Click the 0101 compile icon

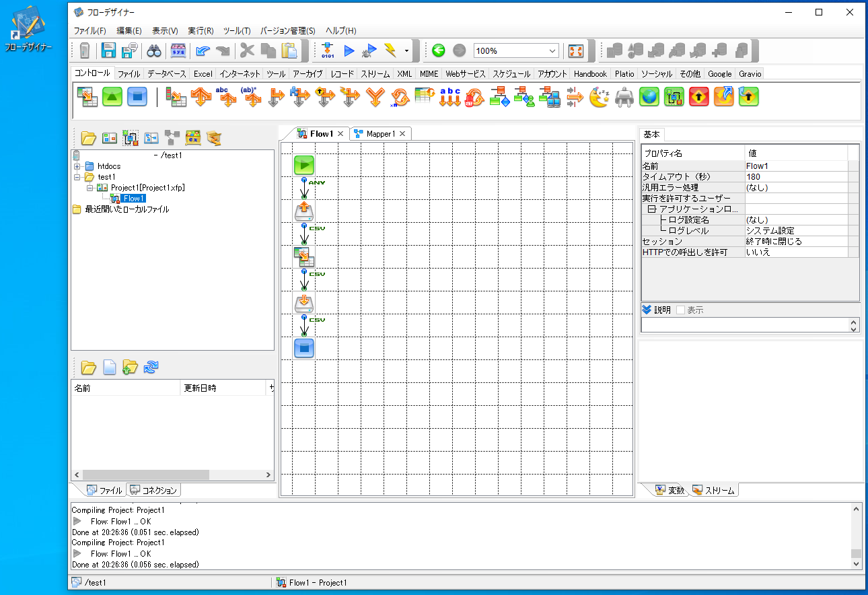pos(328,50)
